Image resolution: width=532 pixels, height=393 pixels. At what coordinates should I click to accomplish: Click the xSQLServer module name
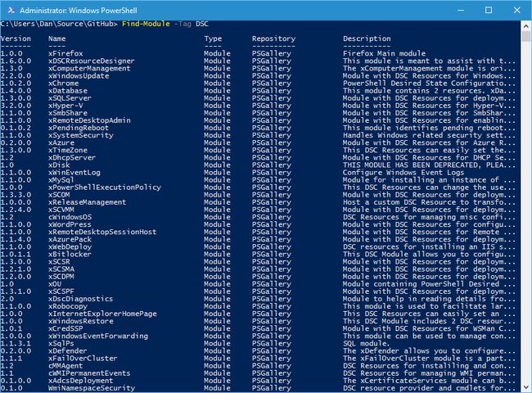[70, 98]
